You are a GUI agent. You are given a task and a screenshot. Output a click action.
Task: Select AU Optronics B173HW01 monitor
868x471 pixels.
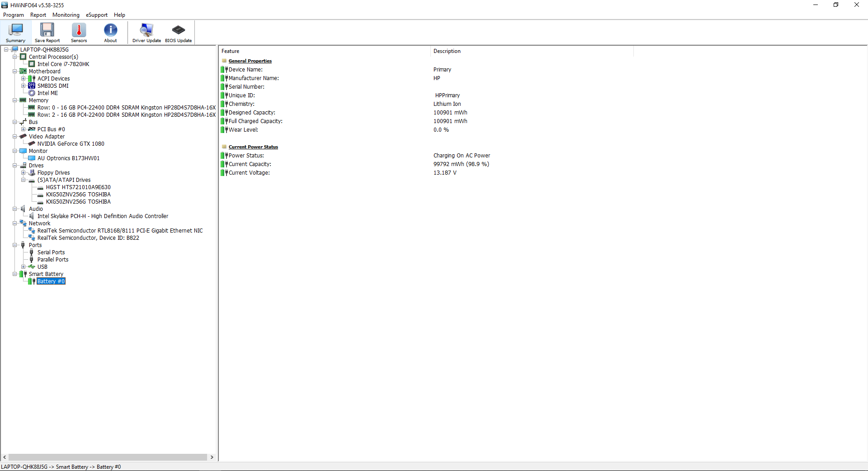tap(69, 158)
